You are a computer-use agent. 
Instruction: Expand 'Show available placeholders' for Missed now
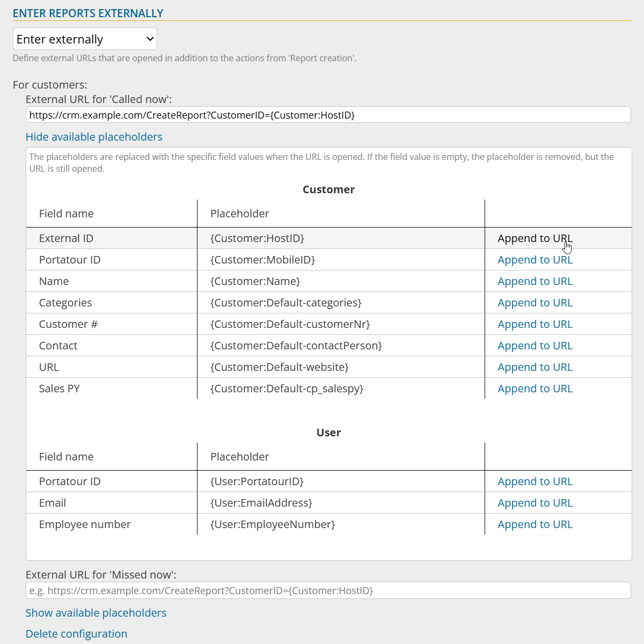[96, 613]
